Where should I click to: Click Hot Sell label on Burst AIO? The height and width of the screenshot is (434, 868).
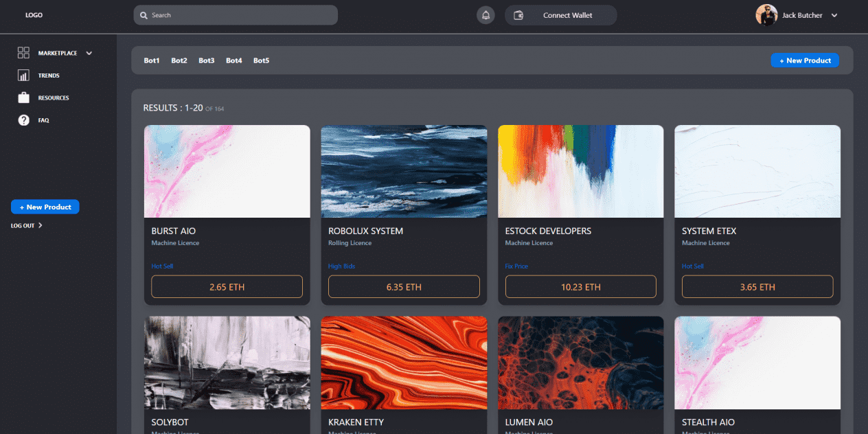point(163,266)
